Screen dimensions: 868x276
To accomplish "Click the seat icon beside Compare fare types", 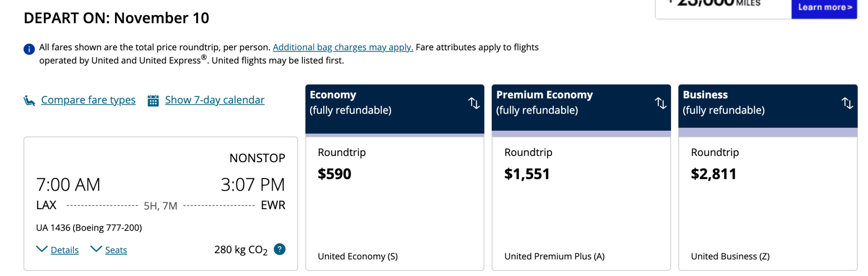I will click(30, 101).
